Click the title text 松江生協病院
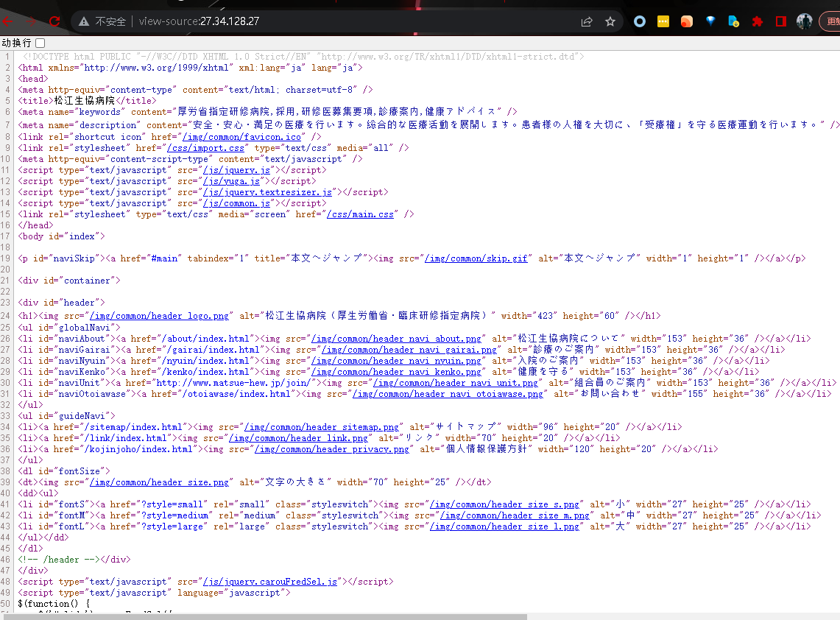This screenshot has height=620, width=840. point(84,100)
